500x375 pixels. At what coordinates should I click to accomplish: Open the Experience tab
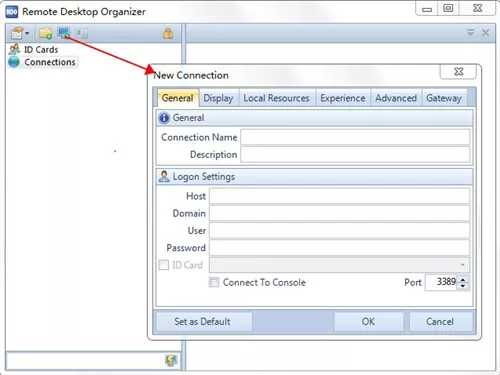(x=343, y=98)
